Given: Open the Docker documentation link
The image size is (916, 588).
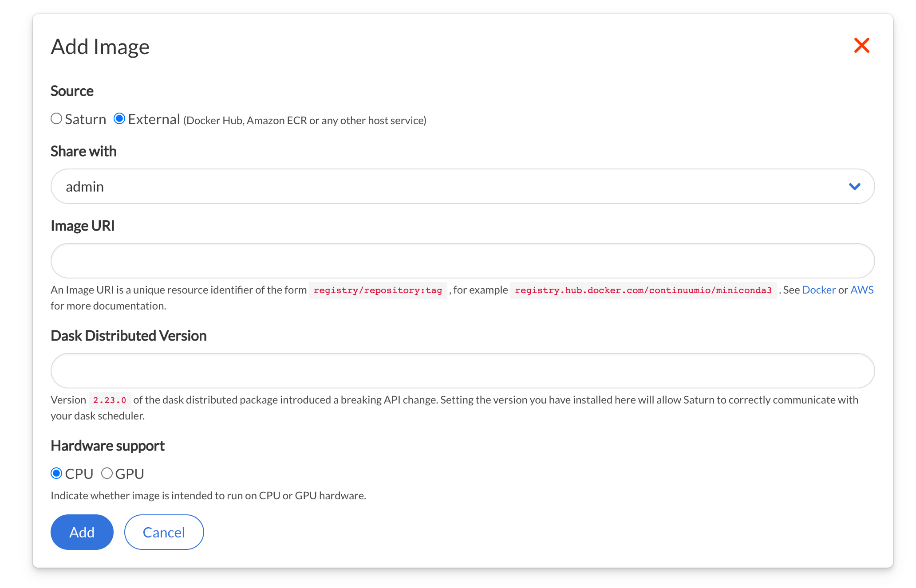Looking at the screenshot, I should 818,290.
